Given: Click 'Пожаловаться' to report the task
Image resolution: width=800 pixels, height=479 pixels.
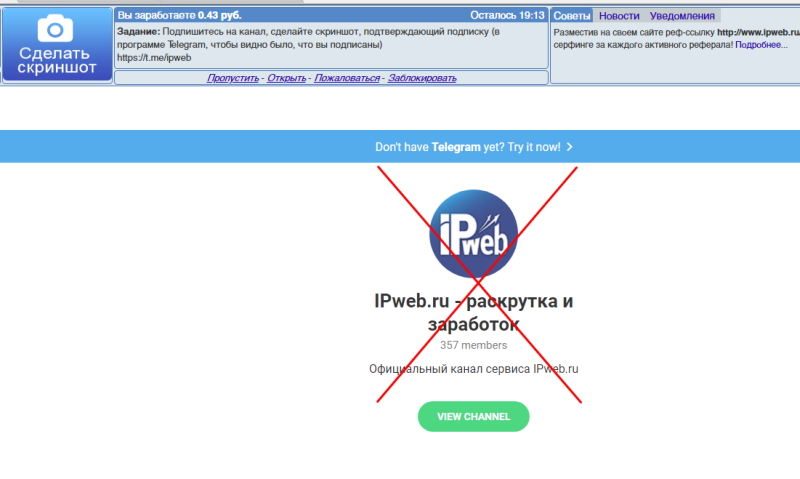Looking at the screenshot, I should (x=346, y=78).
